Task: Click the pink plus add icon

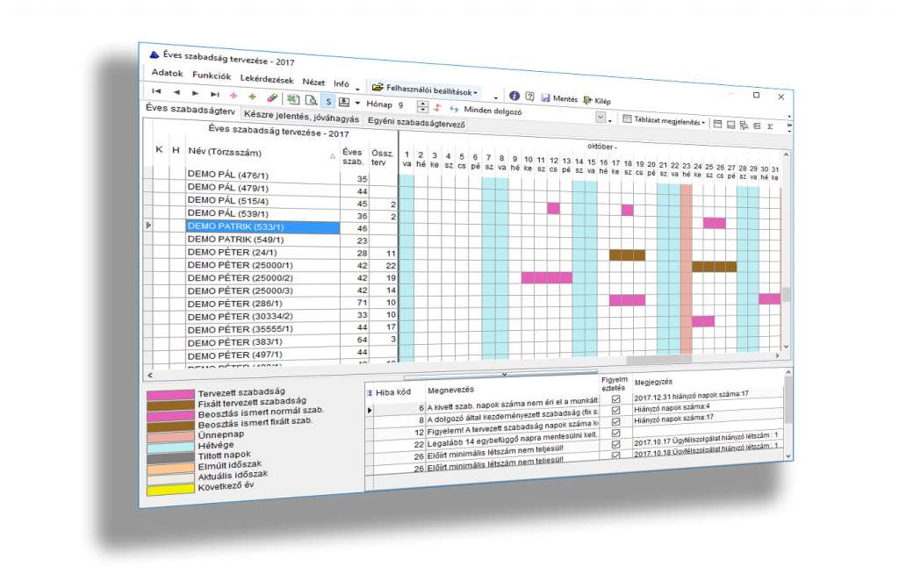Action: 234,94
